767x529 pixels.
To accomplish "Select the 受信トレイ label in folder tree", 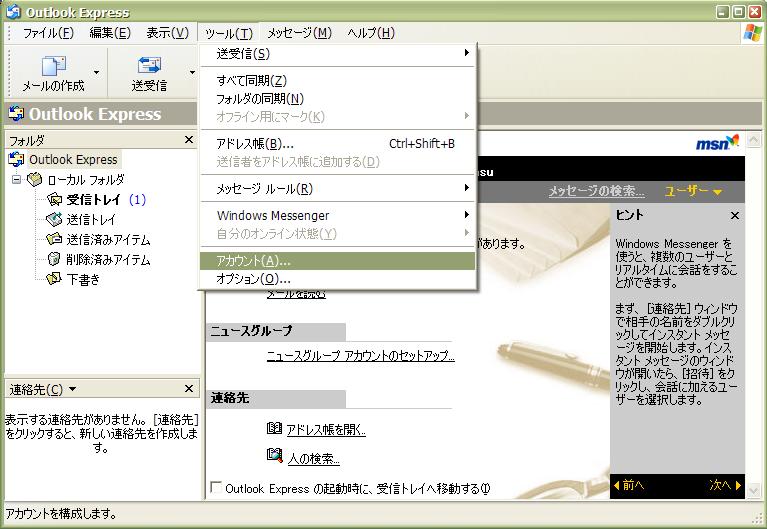I will (93, 200).
